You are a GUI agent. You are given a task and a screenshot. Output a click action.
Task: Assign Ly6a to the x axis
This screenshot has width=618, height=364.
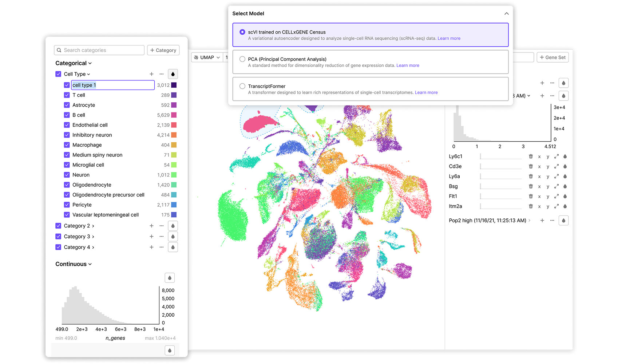539,176
